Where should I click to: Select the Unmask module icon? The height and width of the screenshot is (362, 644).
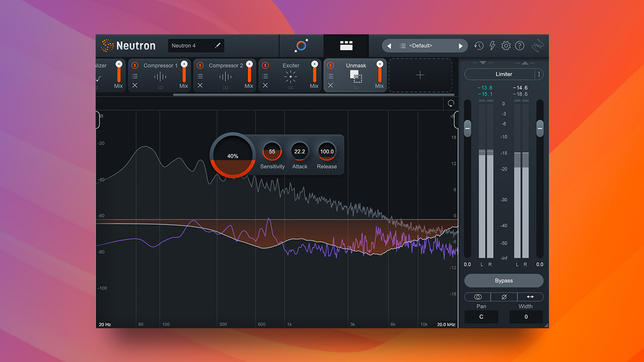(356, 76)
